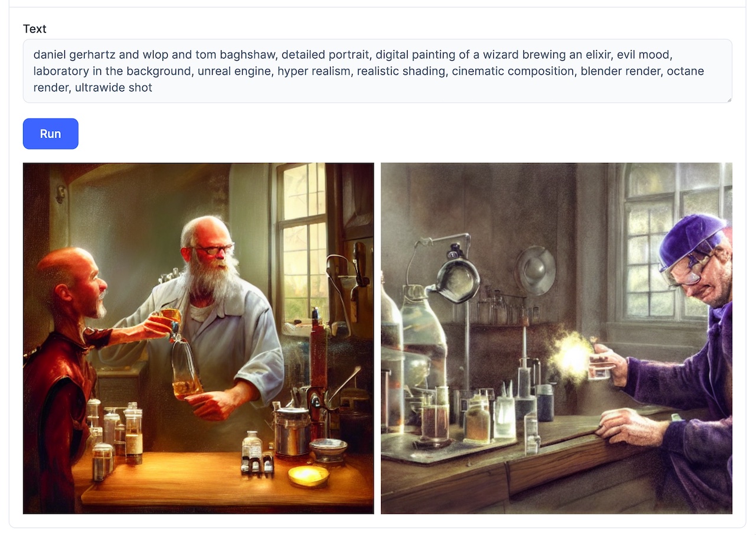Viewport: 756px width, 535px height.
Task: Open the left generated wizard image
Action: [x=198, y=338]
